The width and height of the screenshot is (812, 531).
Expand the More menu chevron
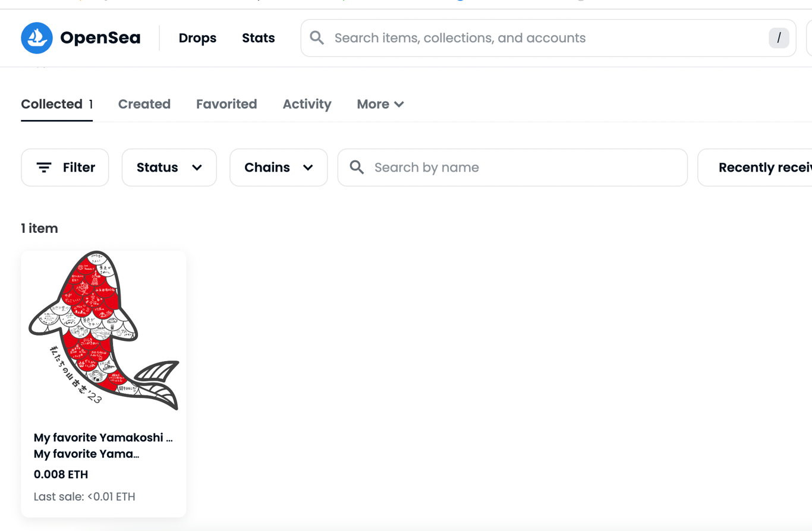pos(399,105)
